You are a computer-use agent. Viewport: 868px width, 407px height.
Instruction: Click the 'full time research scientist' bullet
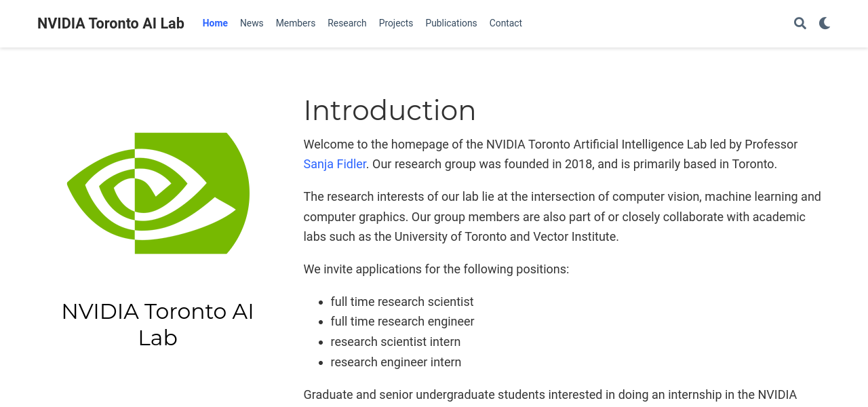(402, 302)
